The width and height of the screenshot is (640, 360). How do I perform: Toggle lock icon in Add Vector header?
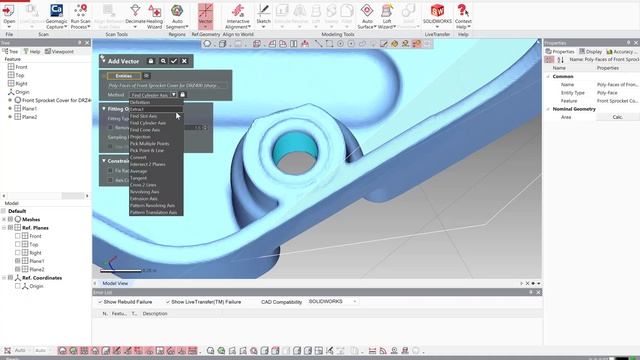[x=151, y=61]
